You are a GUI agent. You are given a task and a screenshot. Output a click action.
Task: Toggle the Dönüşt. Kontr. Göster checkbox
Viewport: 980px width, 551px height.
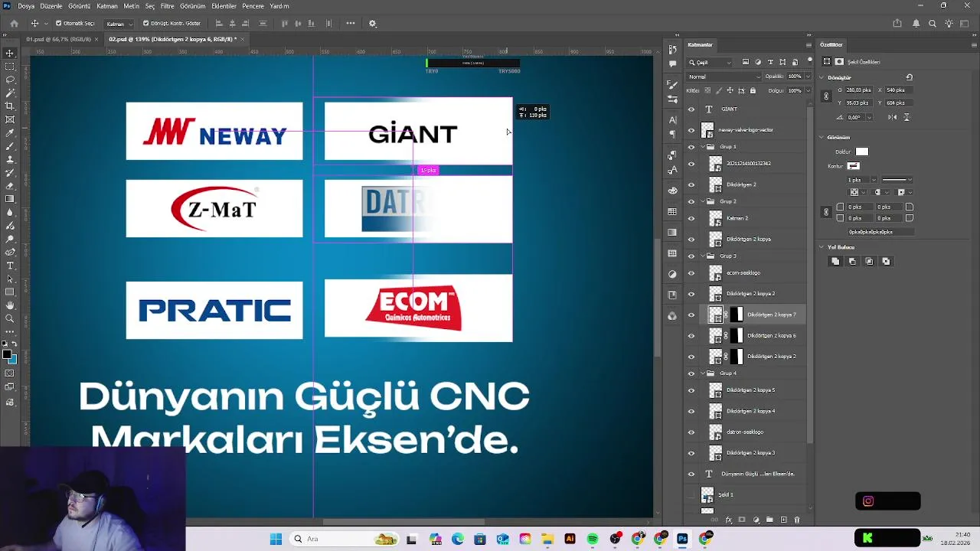[145, 24]
